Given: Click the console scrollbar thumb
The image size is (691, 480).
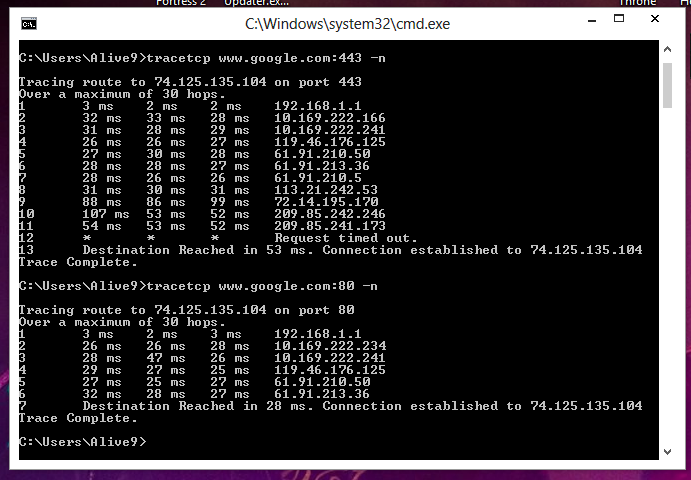Looking at the screenshot, I should point(667,85).
